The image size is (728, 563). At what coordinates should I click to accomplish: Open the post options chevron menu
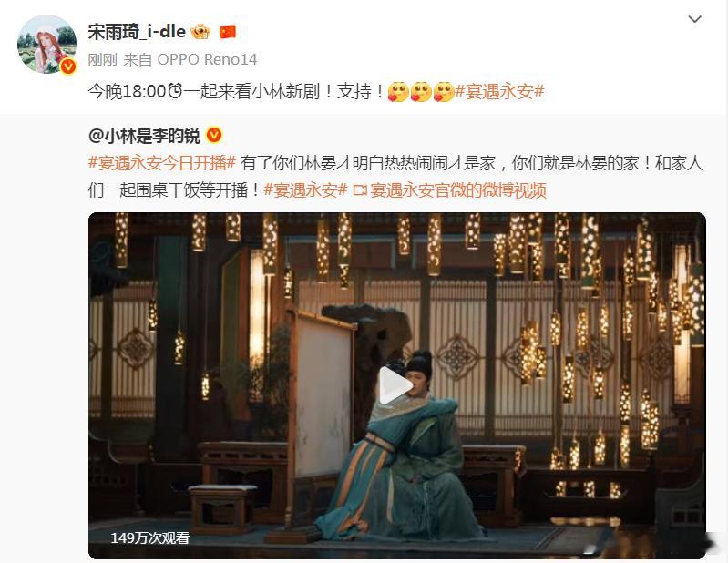[x=694, y=19]
